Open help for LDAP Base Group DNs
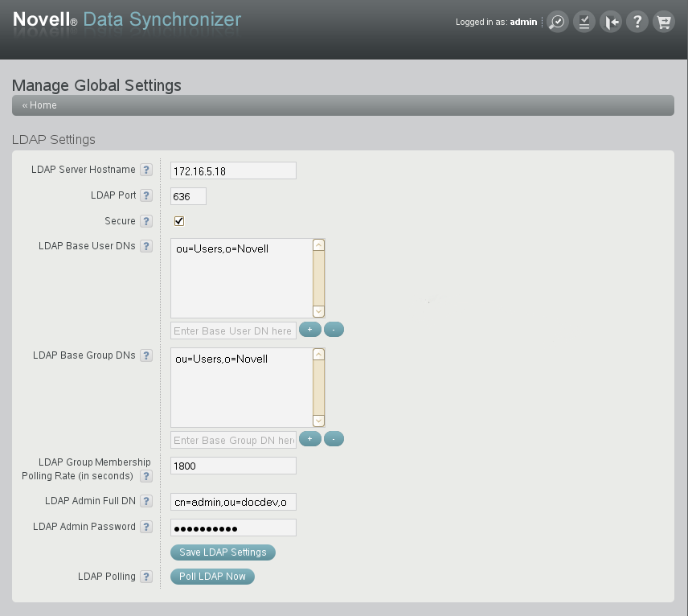 click(146, 355)
